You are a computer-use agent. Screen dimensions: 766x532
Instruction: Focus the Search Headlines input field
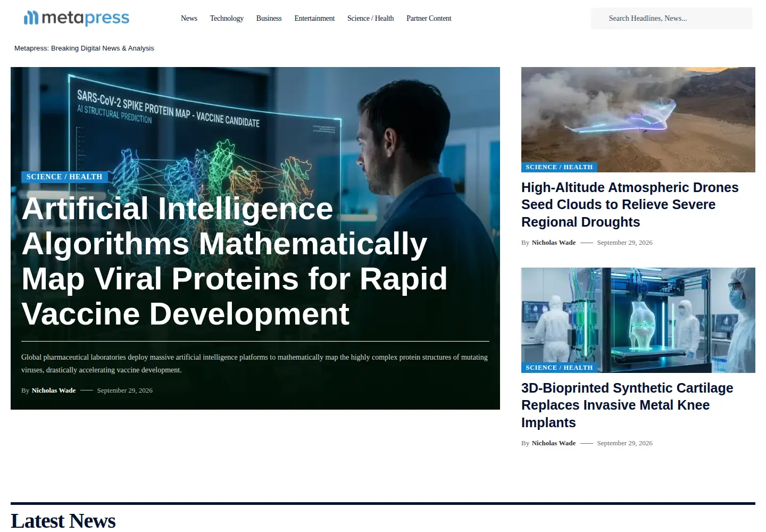click(671, 18)
